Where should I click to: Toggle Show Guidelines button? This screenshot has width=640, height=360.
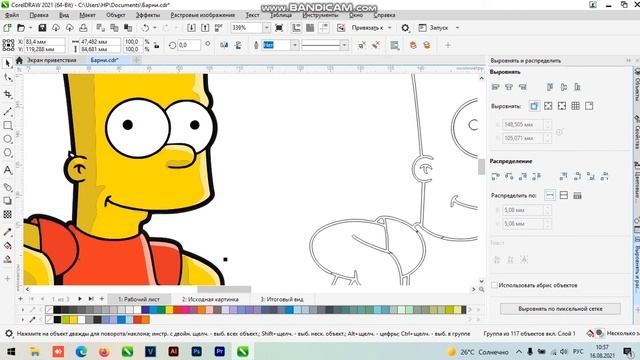[324, 28]
